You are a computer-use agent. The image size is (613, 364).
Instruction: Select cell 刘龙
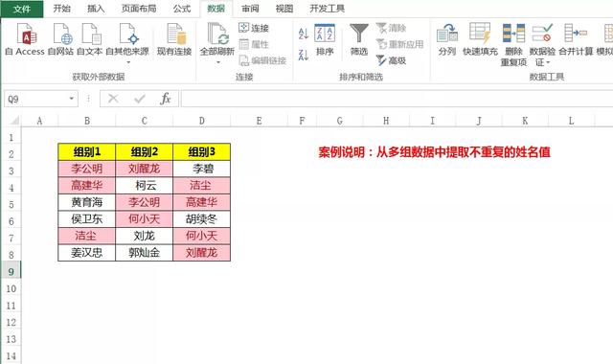point(145,236)
